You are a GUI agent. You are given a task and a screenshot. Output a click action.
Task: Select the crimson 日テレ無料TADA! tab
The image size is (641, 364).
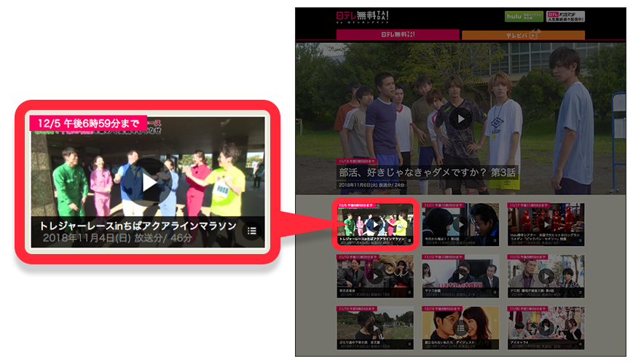(x=398, y=35)
